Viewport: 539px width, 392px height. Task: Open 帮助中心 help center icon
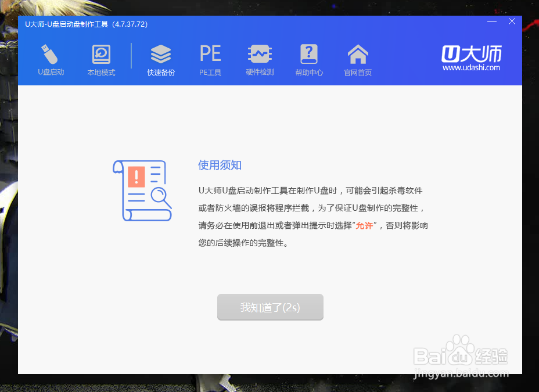pos(309,59)
